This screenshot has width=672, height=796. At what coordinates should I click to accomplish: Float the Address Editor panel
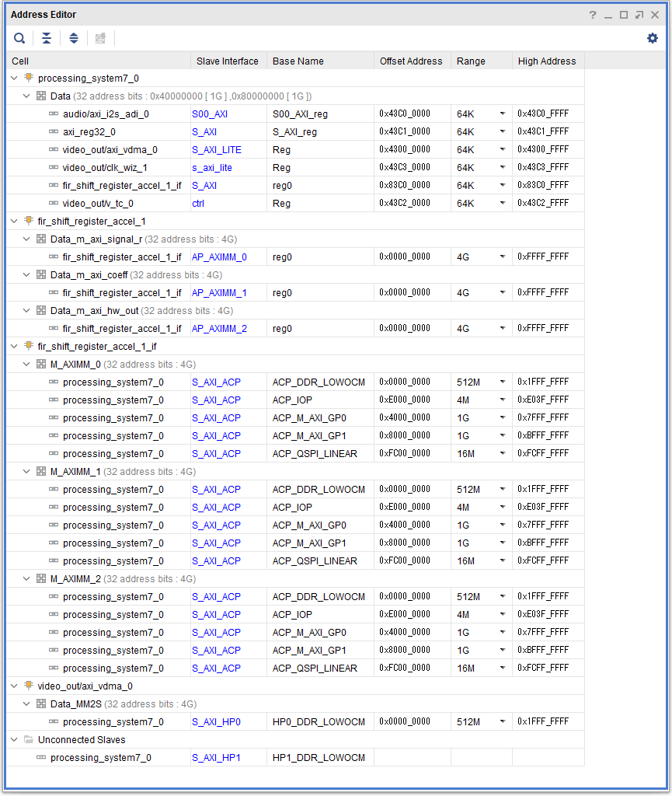point(639,15)
